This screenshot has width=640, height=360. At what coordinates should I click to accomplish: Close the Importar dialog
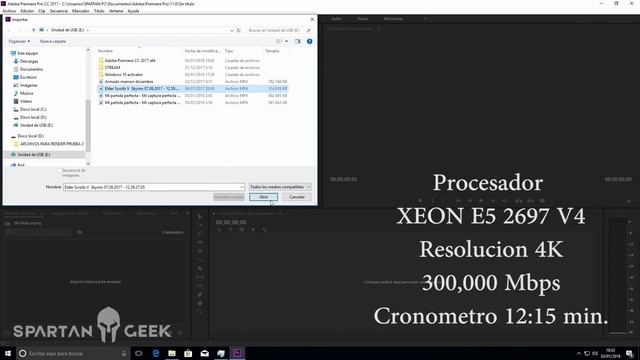point(312,19)
